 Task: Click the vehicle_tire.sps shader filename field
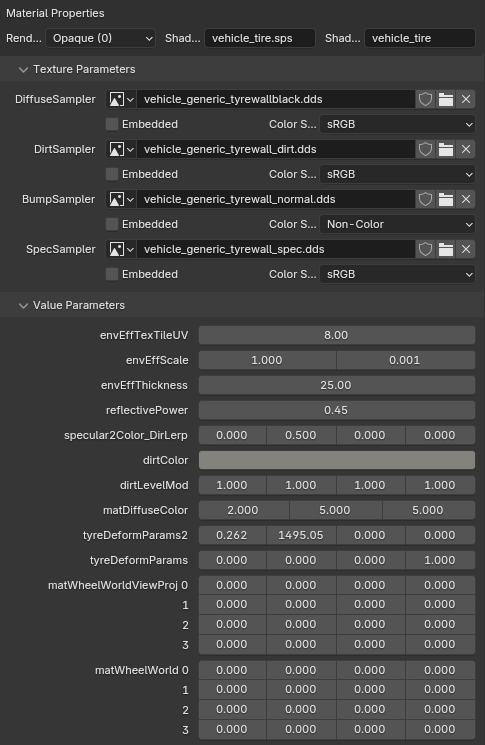point(260,38)
